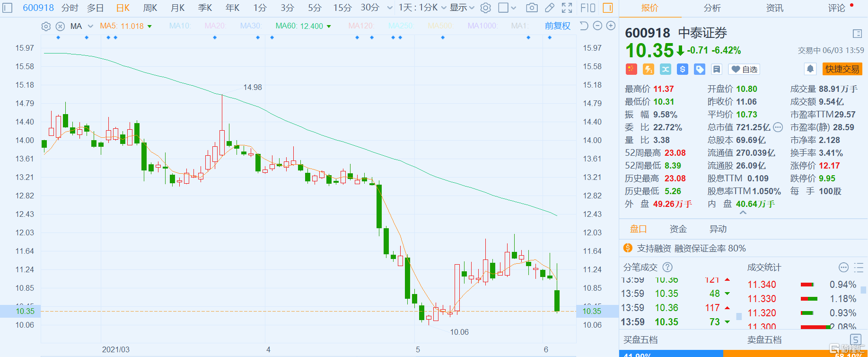Click the event marker dot above the 14.98 high
The image size is (868, 357).
point(215,37)
